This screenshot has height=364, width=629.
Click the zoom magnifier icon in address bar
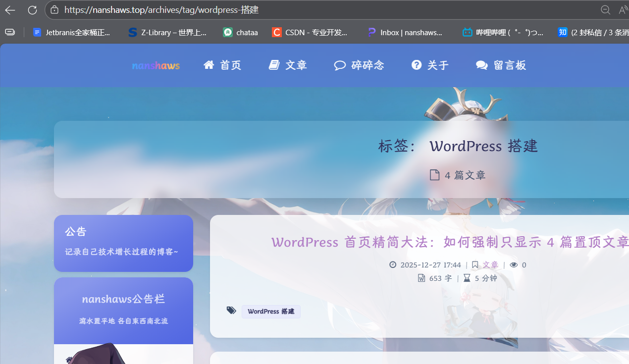[x=605, y=10]
